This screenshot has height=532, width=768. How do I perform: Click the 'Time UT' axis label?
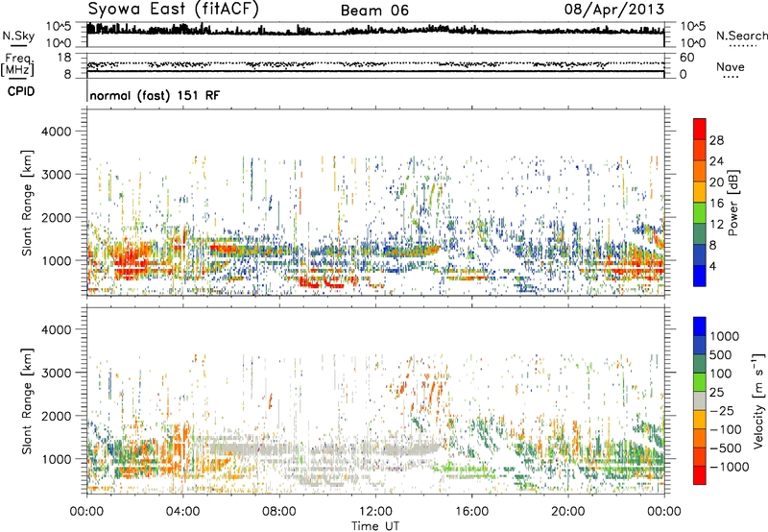tap(375, 526)
